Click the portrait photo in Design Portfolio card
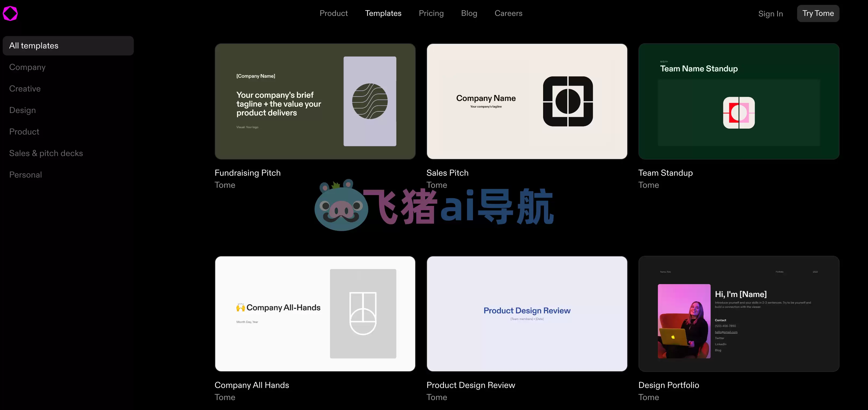 tap(684, 321)
